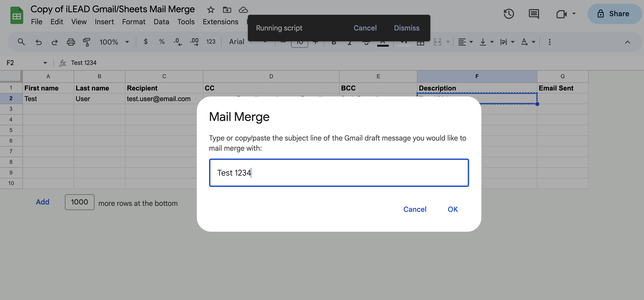Click the redo arrow icon
Screen dimensions: 644x300
55,42
